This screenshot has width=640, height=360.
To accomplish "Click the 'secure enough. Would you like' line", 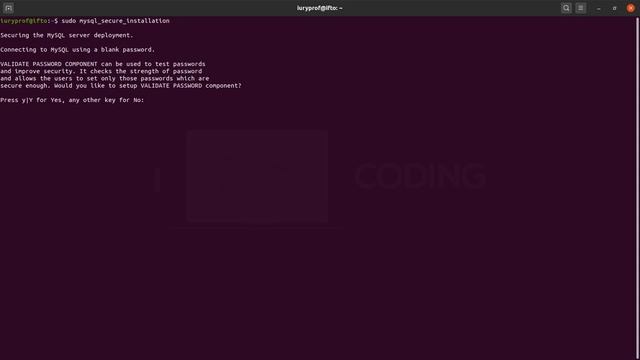I will pyautogui.click(x=121, y=85).
